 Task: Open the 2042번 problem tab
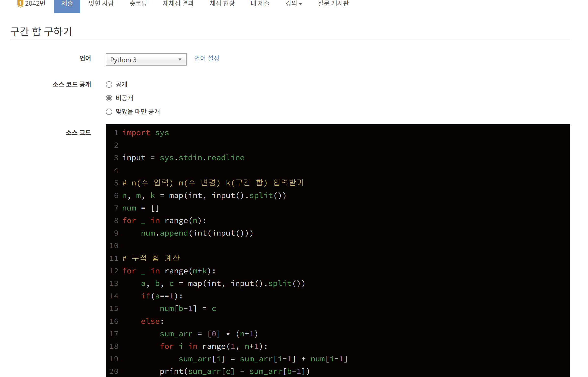point(35,3)
